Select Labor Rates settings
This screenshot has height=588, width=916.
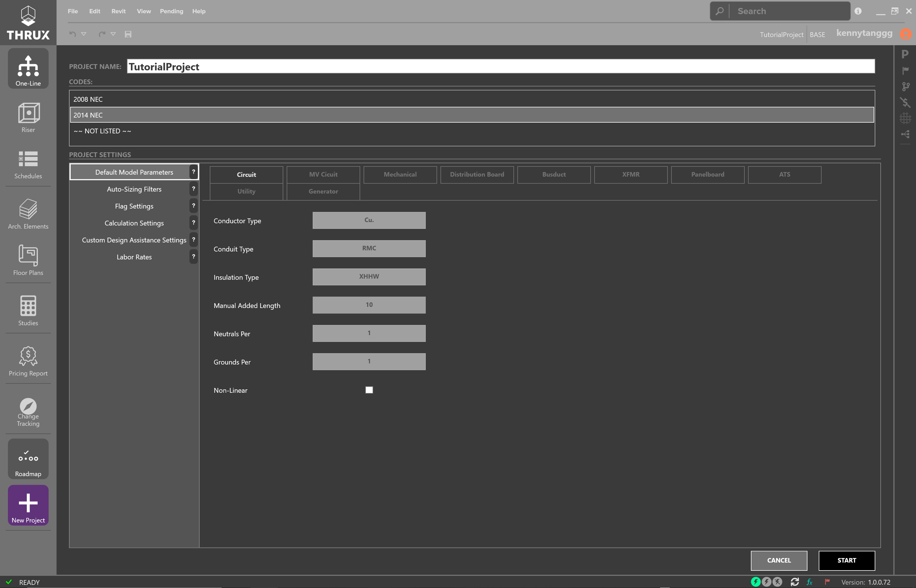pyautogui.click(x=134, y=257)
